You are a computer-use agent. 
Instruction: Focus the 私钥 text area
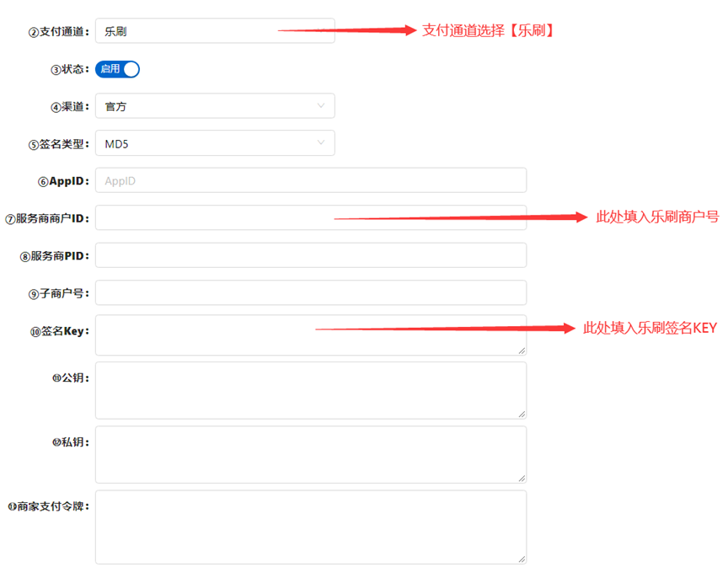[x=310, y=454]
